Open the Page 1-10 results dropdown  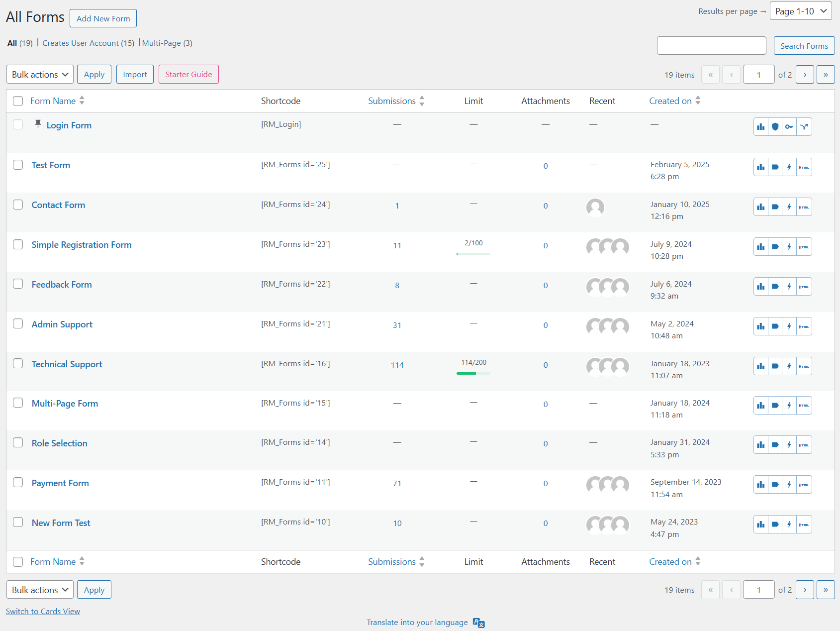click(x=800, y=10)
